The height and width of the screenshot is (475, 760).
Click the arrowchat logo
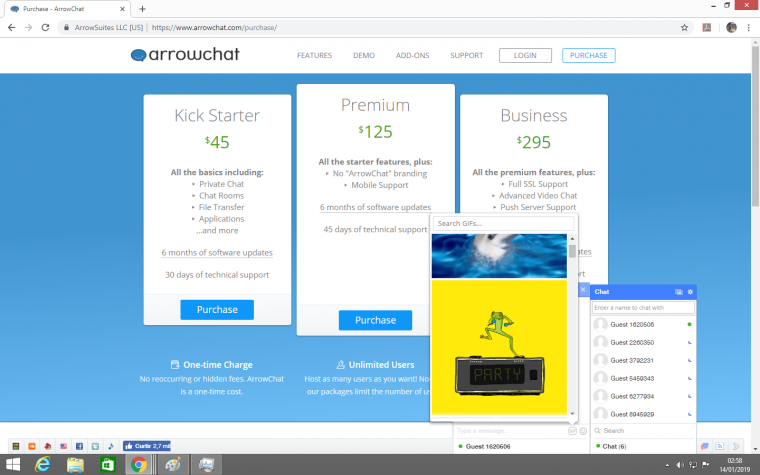(185, 54)
